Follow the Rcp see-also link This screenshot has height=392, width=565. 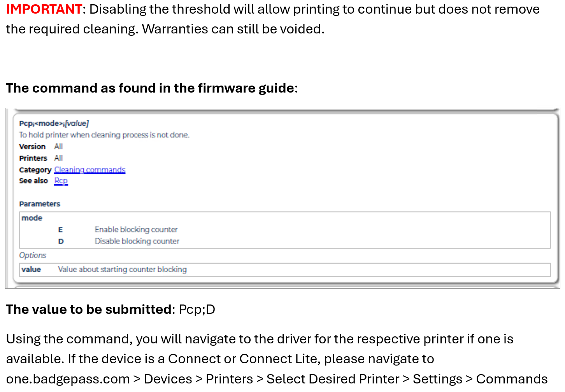tap(61, 181)
